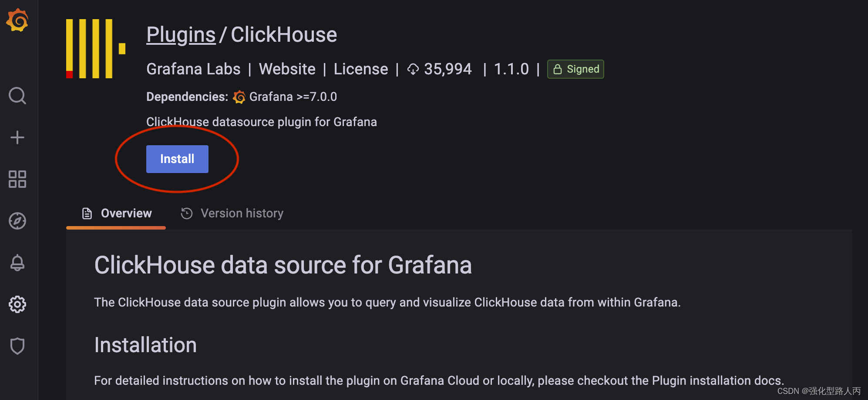Select the Explore compass icon
Screen dimensions: 868x400
click(x=17, y=221)
